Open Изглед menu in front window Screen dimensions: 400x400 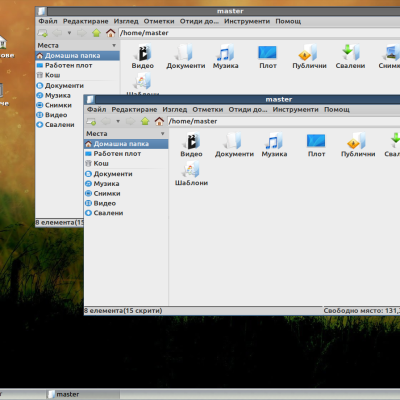175,110
